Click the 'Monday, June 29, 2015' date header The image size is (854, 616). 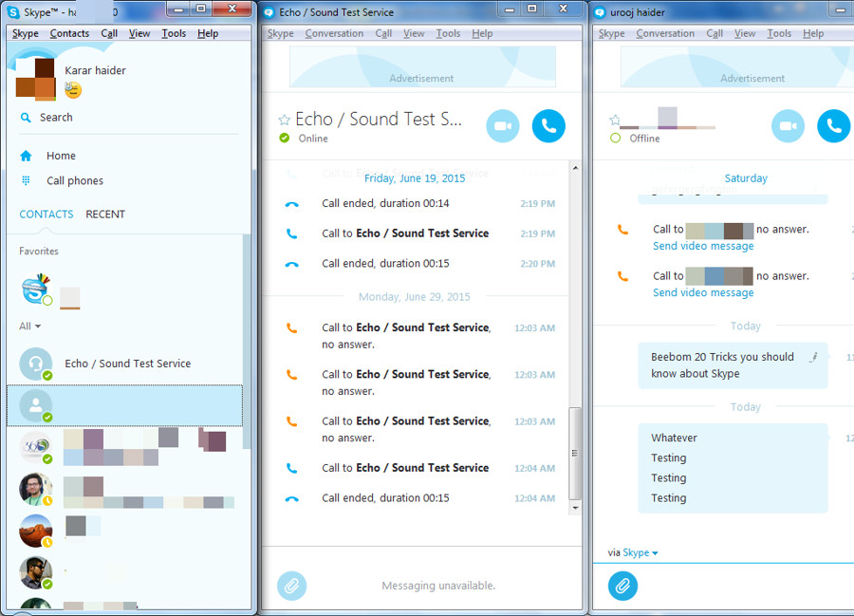pos(414,297)
